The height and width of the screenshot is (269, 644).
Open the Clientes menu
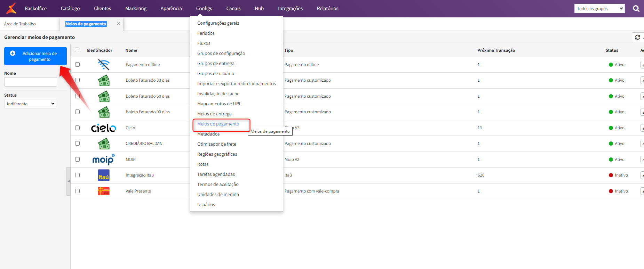tap(103, 8)
